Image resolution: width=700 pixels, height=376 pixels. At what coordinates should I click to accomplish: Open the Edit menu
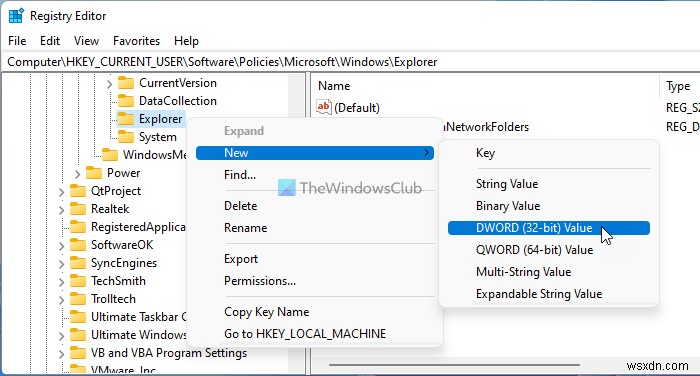50,41
